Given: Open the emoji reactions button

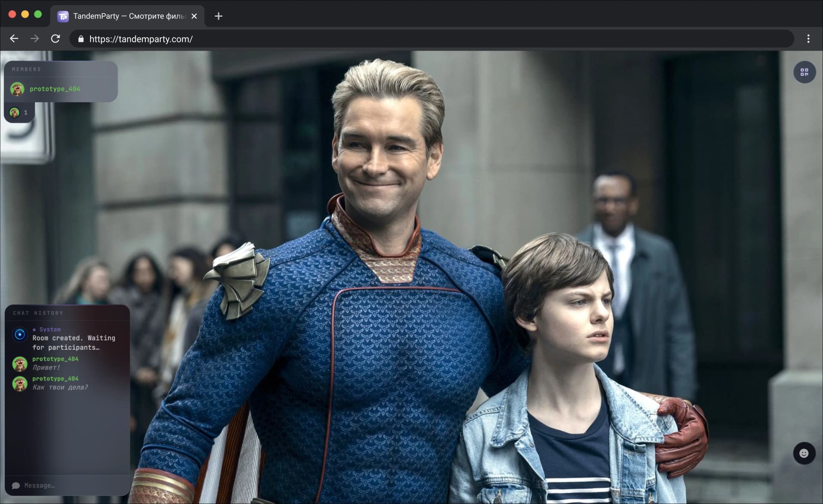Looking at the screenshot, I should (804, 453).
